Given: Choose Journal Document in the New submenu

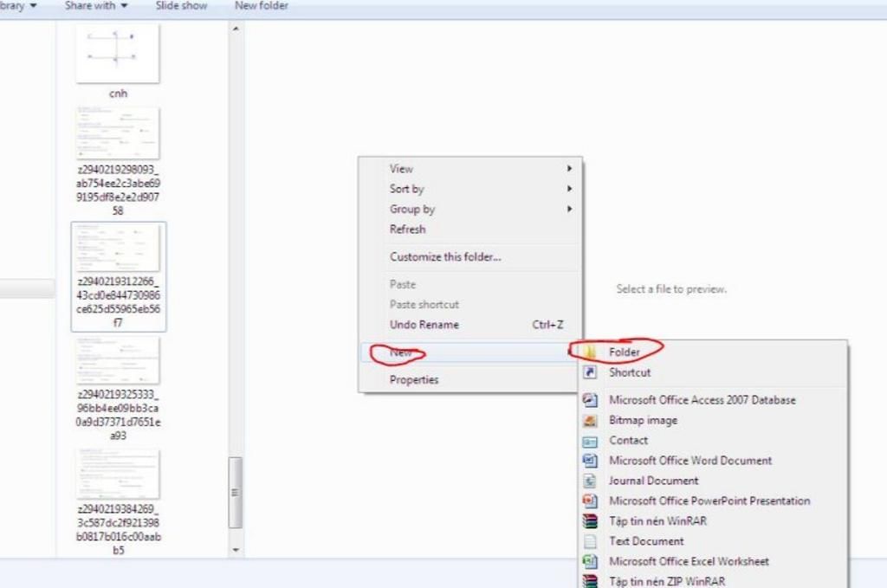Looking at the screenshot, I should (x=713, y=481).
